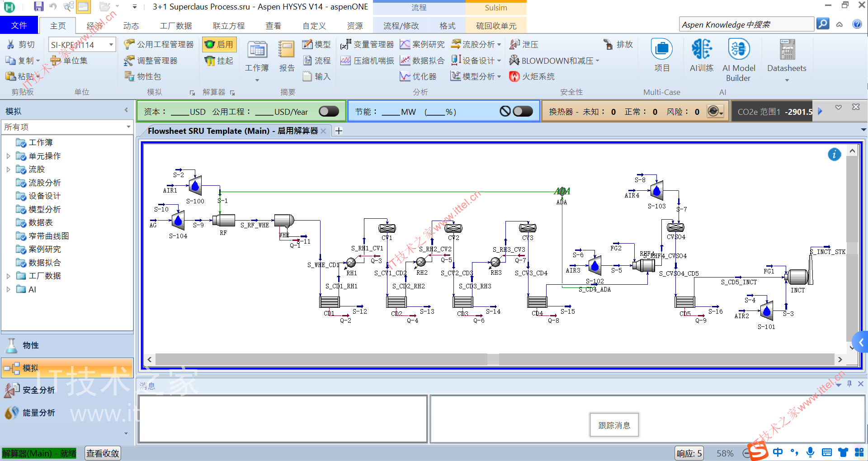Open the 物性包 property package tool
The height and width of the screenshot is (461, 868).
[x=143, y=76]
